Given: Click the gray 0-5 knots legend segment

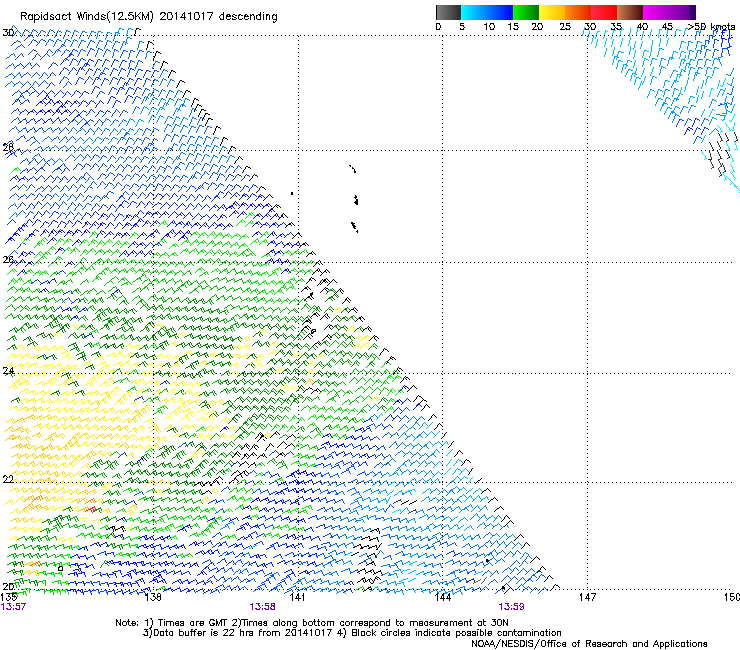Looking at the screenshot, I should (x=448, y=12).
